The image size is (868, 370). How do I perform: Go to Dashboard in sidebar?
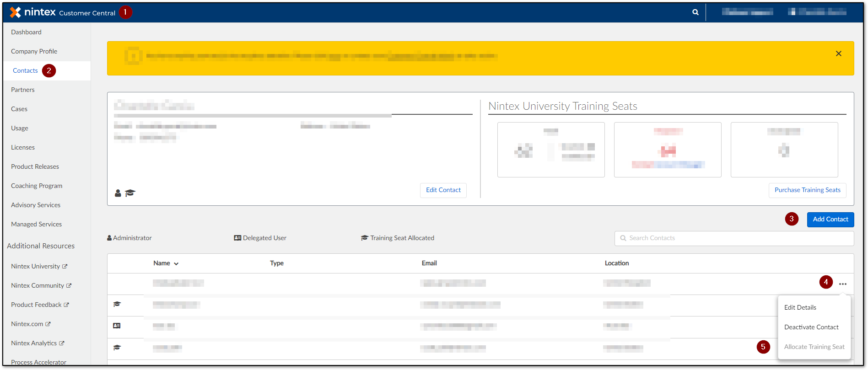pos(26,32)
